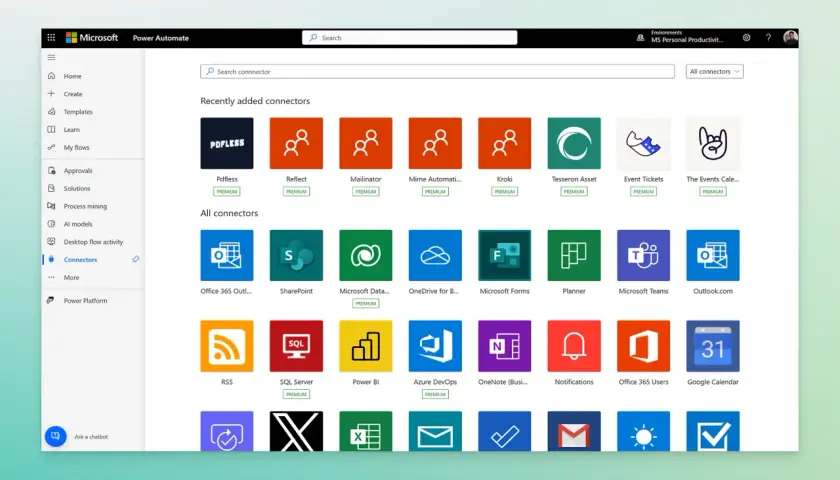Click the All connectors section heading
Image resolution: width=840 pixels, height=480 pixels.
point(229,213)
